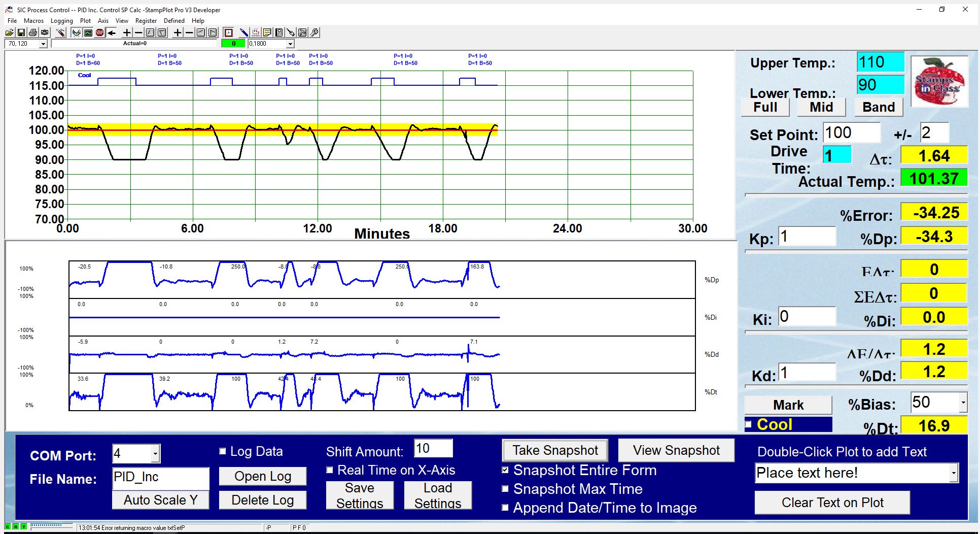
Task: Toggle the connect handshake icon
Action: click(76, 32)
